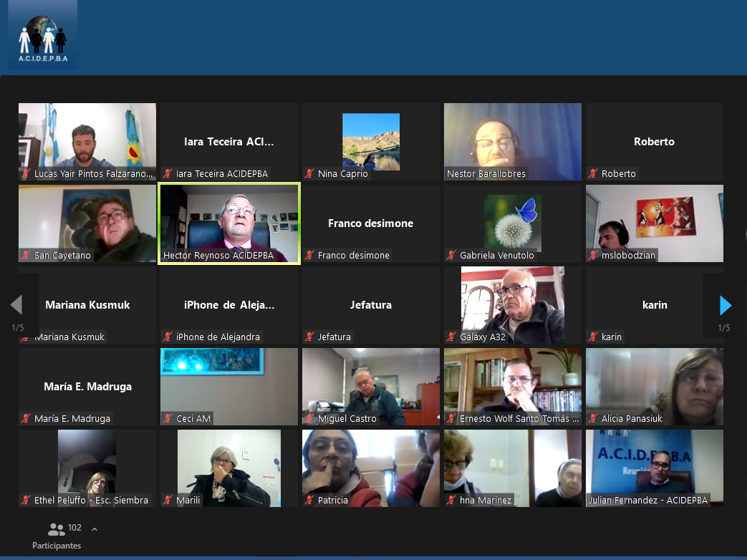Viewport: 747px width, 560px height.
Task: Click María E. Madruga name tile
Action: pos(87,387)
